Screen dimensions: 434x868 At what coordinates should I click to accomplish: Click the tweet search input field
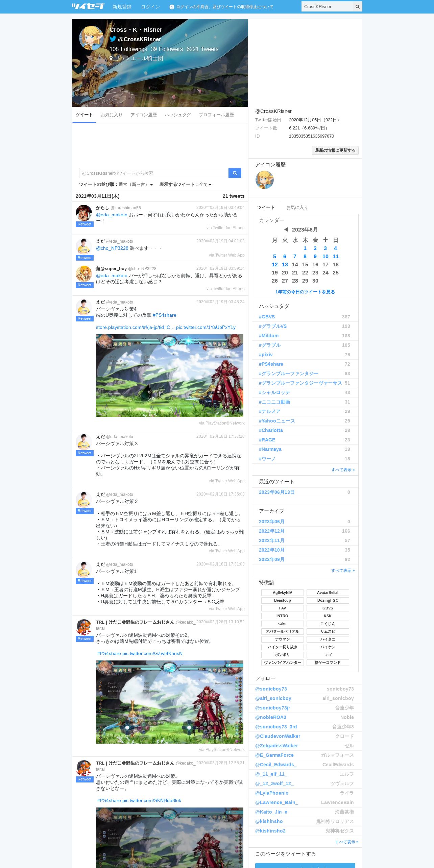point(154,173)
